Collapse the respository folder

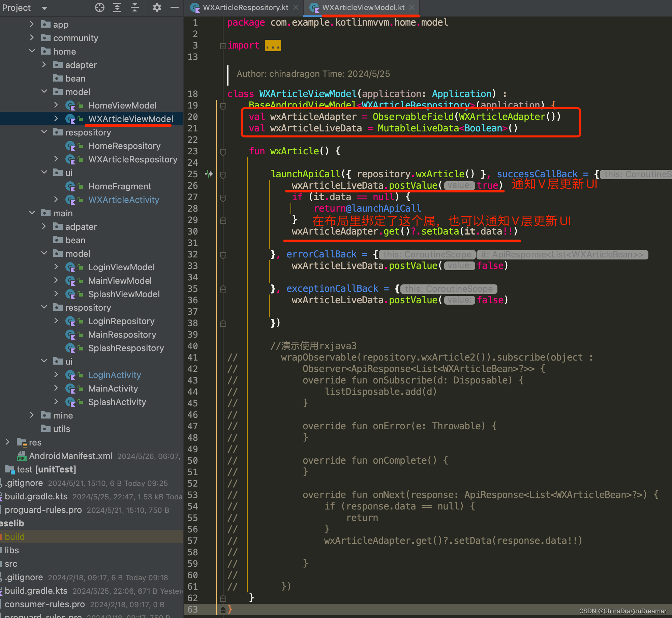pos(44,132)
